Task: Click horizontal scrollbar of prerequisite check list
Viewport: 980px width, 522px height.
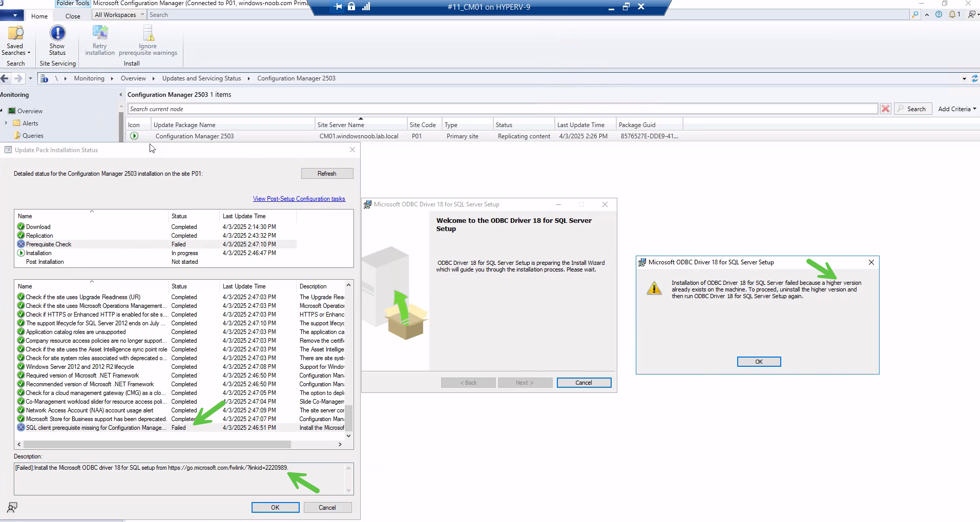Action: click(x=157, y=445)
